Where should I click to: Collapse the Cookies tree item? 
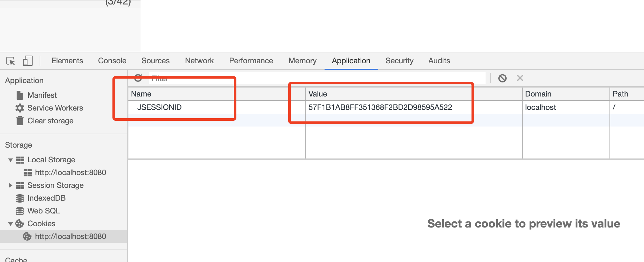(x=10, y=223)
